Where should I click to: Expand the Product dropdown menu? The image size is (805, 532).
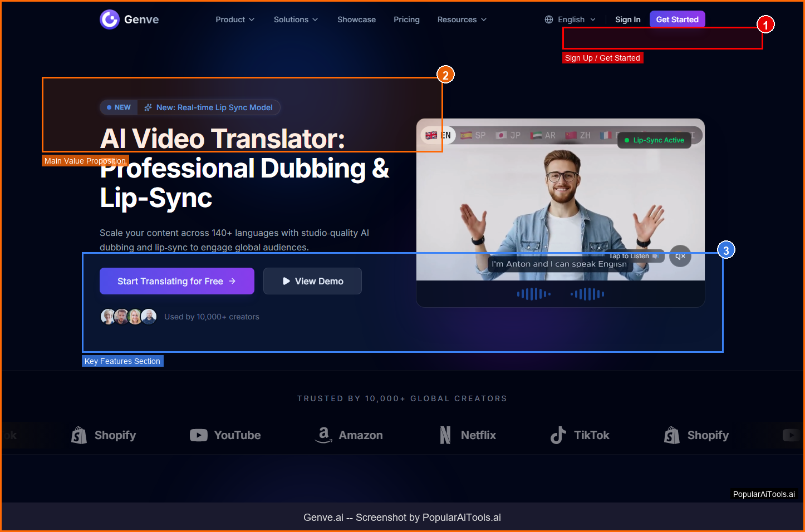[x=235, y=19]
